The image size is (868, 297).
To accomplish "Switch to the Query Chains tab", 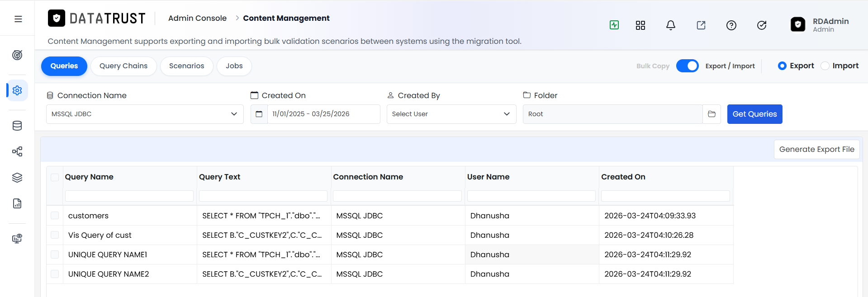I will [x=123, y=66].
